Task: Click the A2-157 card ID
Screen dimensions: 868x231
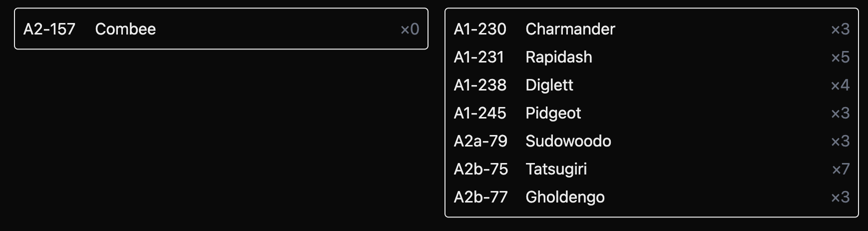Action: (49, 29)
